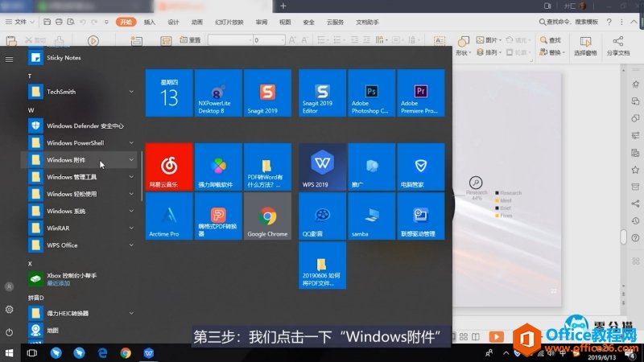Launch the Arctime Pro tile

(169, 216)
